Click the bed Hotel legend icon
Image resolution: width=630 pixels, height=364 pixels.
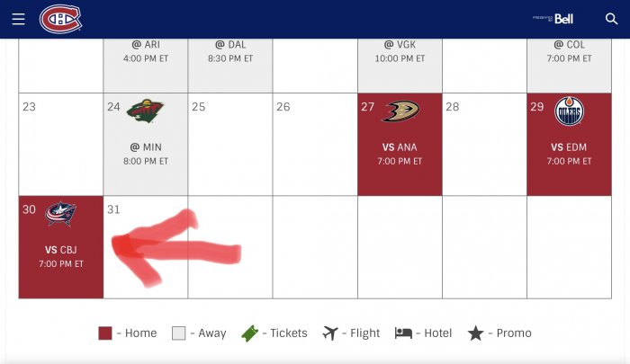point(403,333)
